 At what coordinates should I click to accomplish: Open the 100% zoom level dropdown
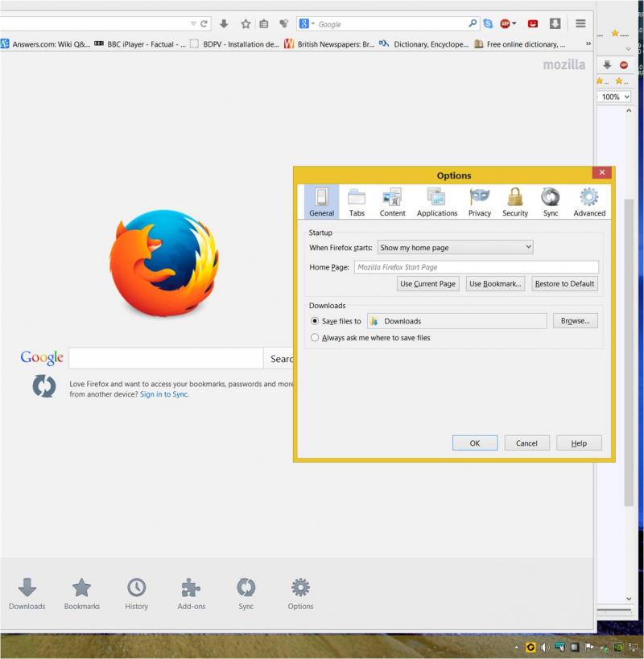point(615,97)
